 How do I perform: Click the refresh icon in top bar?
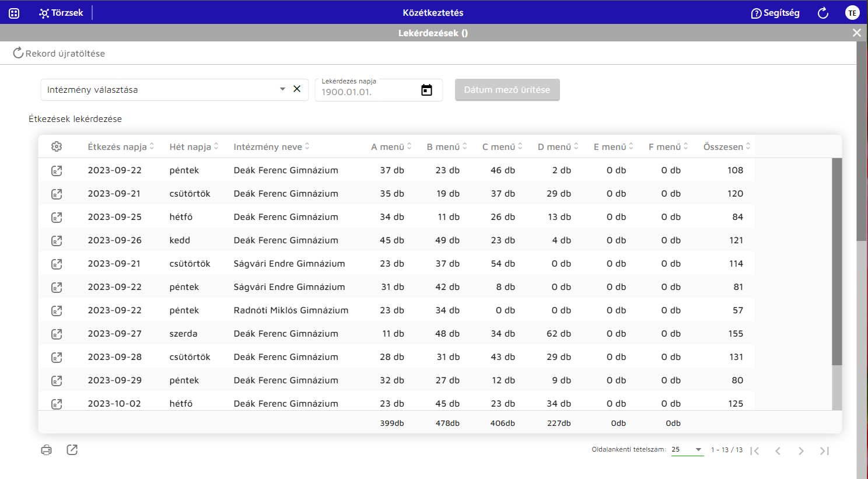823,13
